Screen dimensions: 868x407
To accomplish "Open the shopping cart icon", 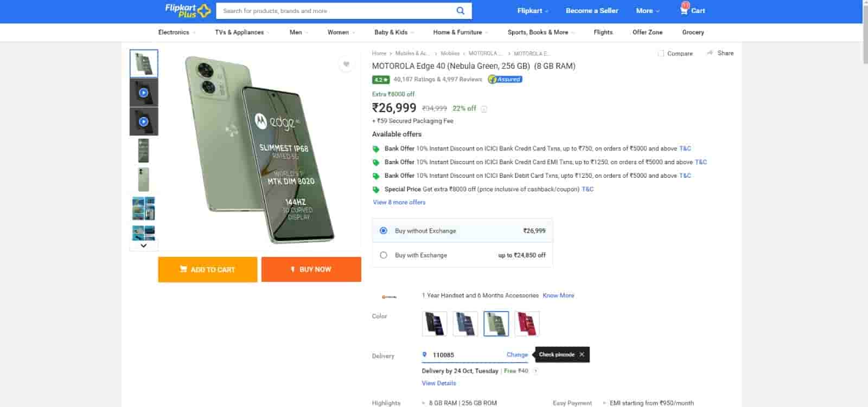I will click(684, 10).
